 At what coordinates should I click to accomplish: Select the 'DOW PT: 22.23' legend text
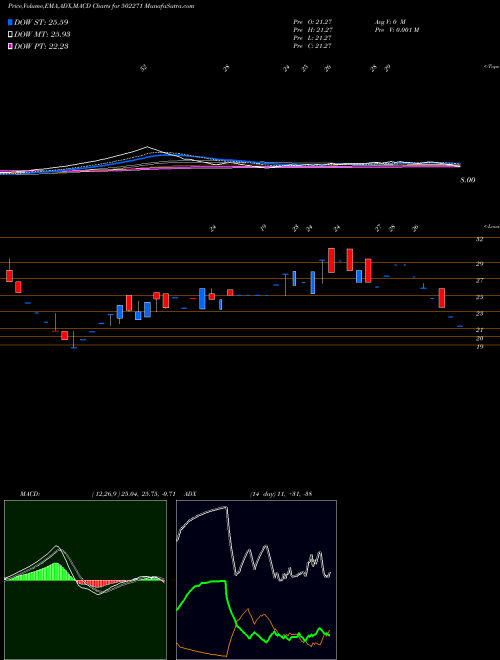coord(41,46)
